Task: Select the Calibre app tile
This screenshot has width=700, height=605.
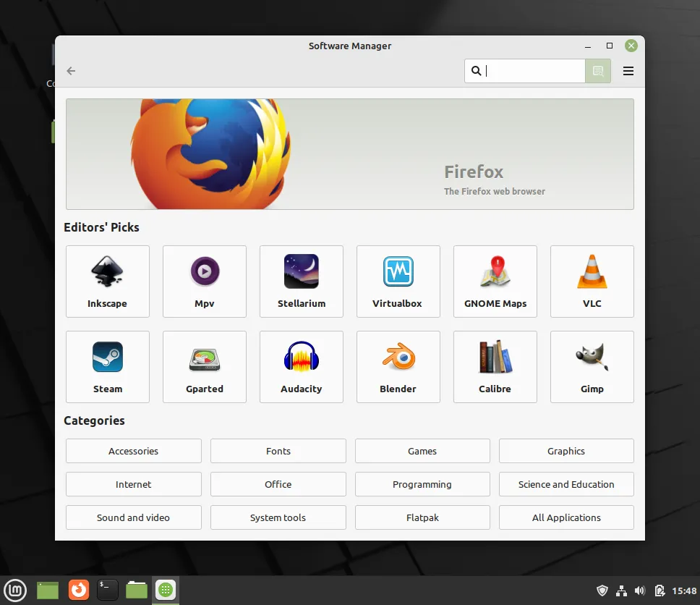Action: [495, 367]
